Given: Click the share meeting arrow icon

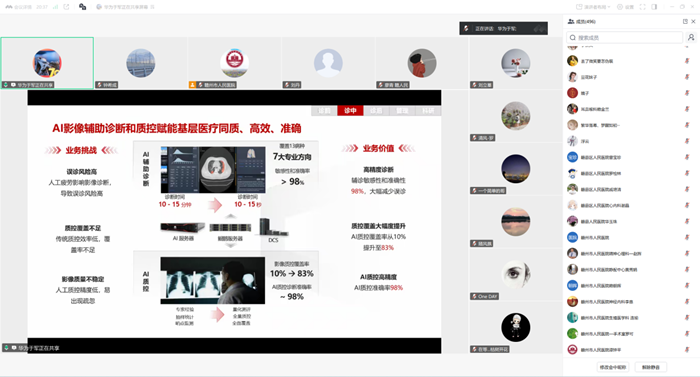Looking at the screenshot, I should pos(67,7).
